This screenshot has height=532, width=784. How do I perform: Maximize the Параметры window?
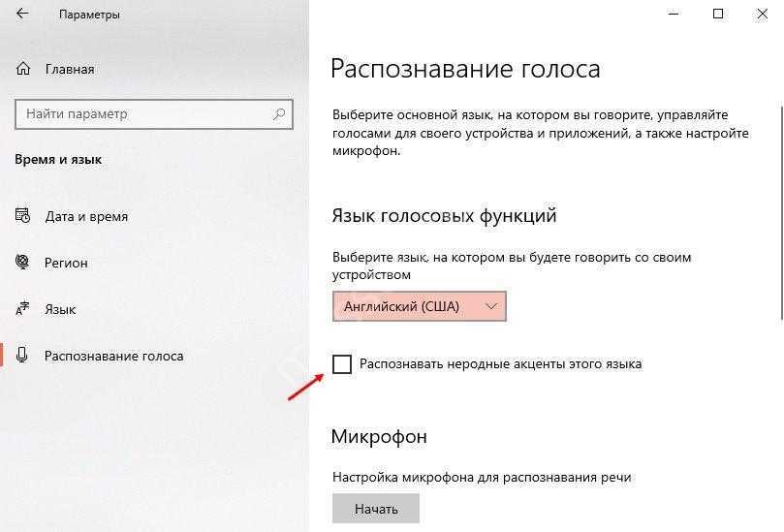tap(718, 15)
